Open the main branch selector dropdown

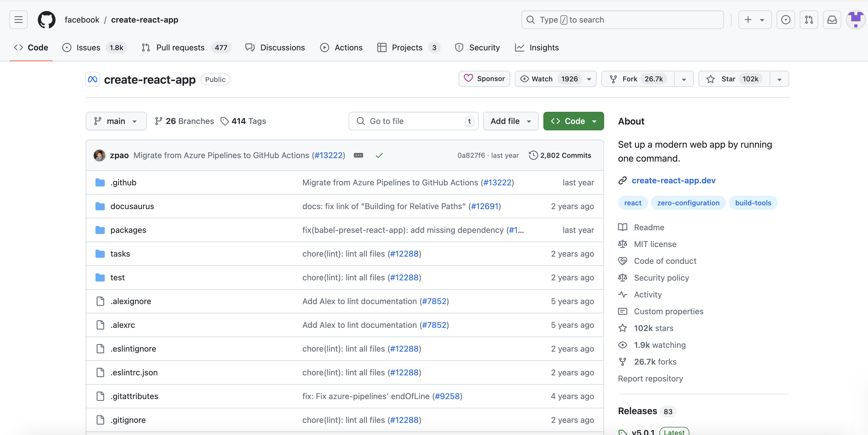point(116,121)
